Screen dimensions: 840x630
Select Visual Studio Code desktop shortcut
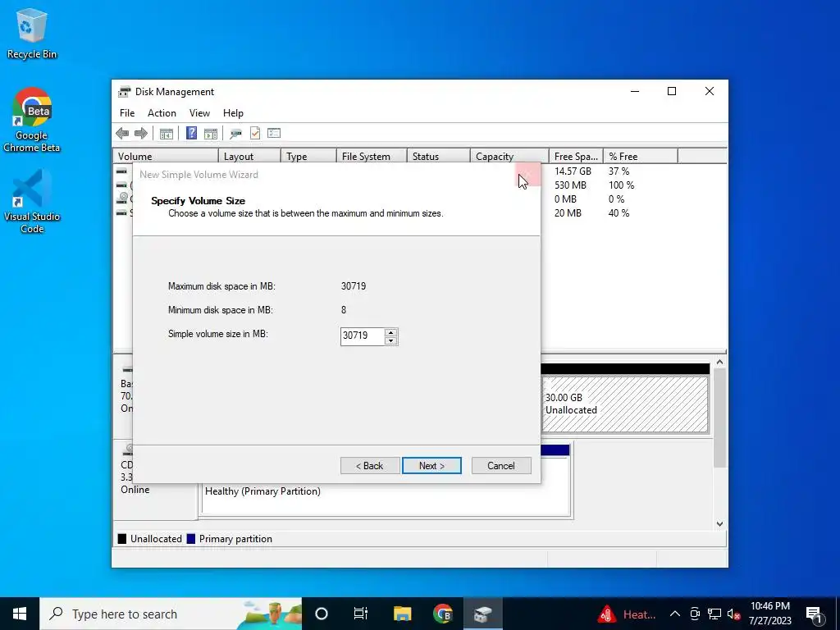coord(32,202)
